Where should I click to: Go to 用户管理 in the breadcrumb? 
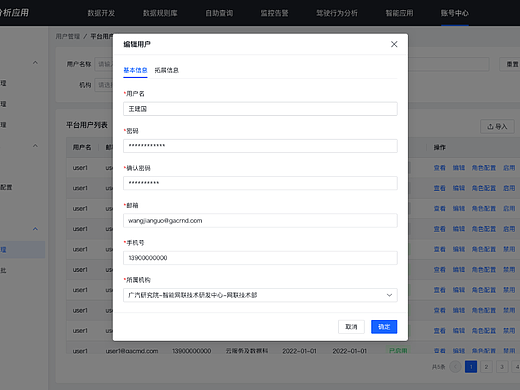pos(68,36)
